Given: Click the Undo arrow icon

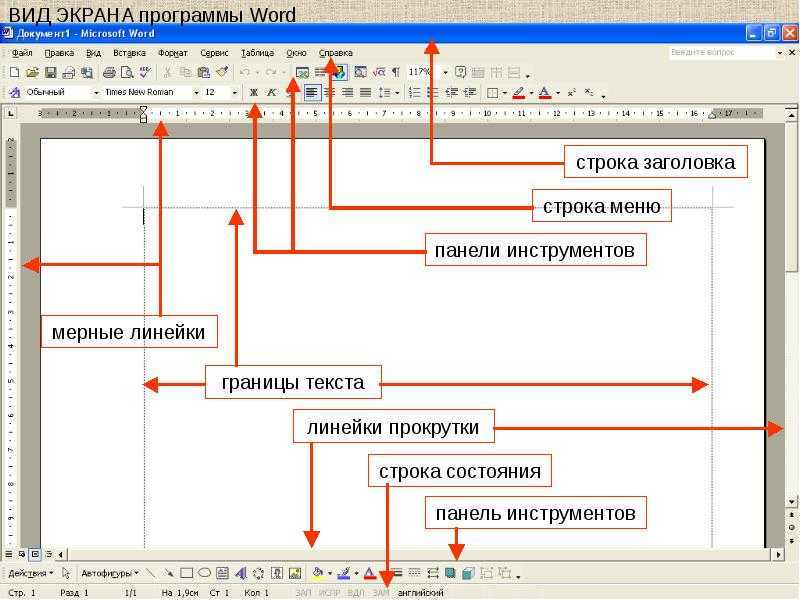Looking at the screenshot, I should [245, 72].
